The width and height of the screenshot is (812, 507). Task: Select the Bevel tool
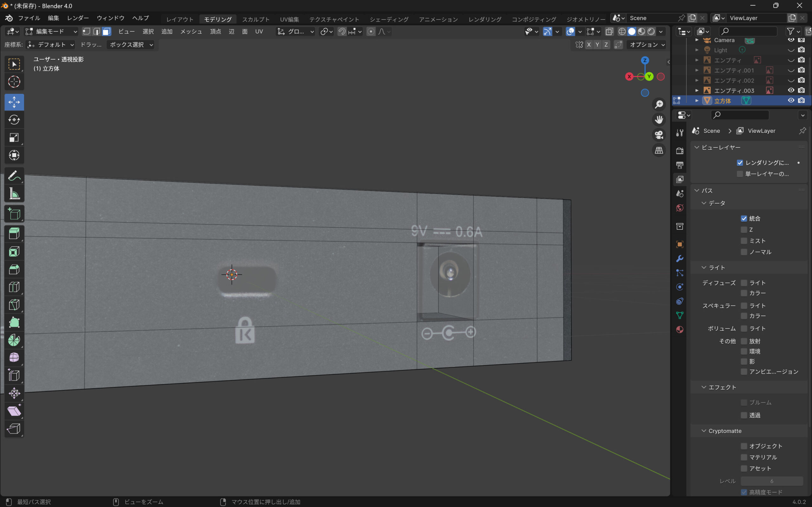click(14, 269)
